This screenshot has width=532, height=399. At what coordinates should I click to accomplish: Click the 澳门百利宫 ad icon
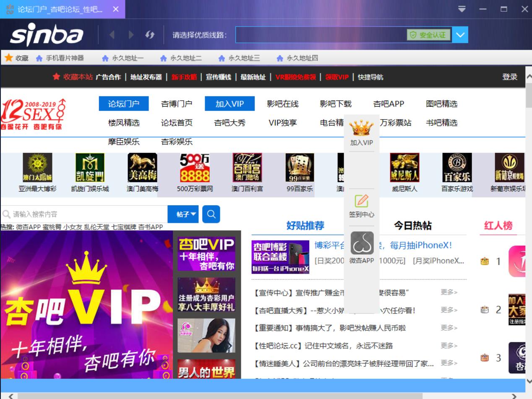click(x=247, y=167)
